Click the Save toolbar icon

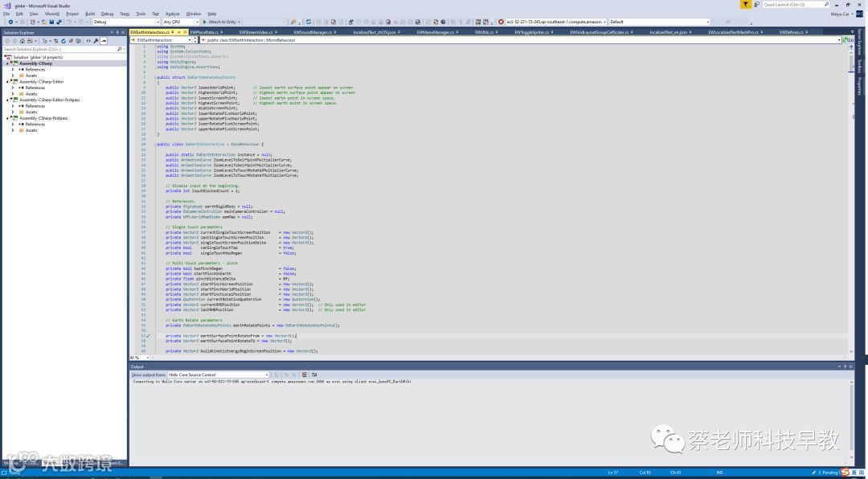point(51,23)
